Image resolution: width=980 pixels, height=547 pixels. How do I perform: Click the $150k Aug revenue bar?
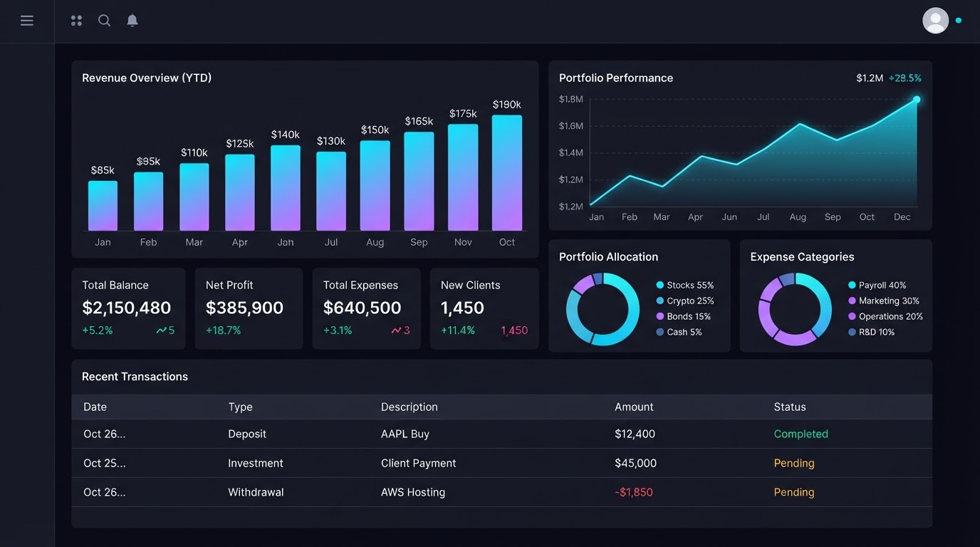coord(375,186)
